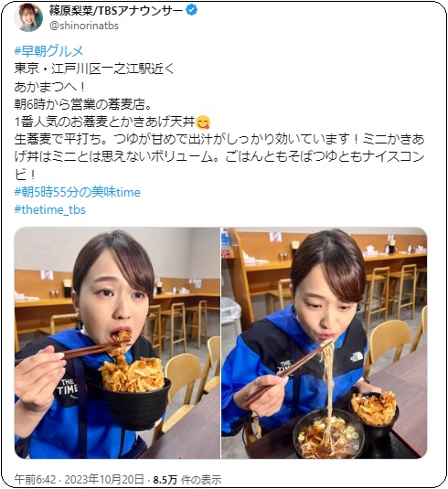
Task: Click the yummy face emoji
Action: pyautogui.click(x=203, y=122)
